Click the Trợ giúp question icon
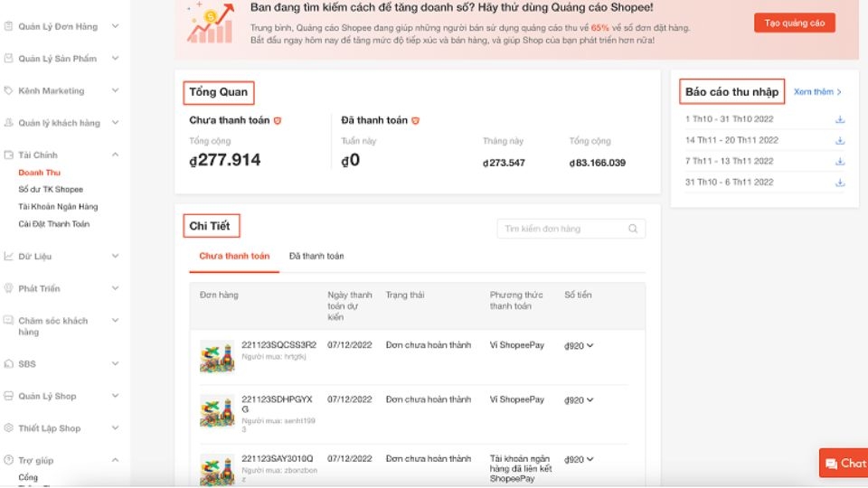This screenshot has height=488, width=868. click(8, 460)
